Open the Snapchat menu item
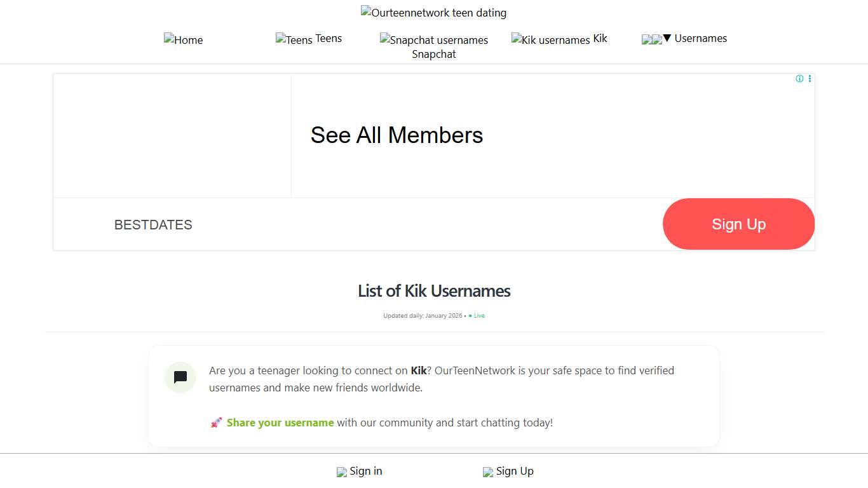 click(434, 54)
